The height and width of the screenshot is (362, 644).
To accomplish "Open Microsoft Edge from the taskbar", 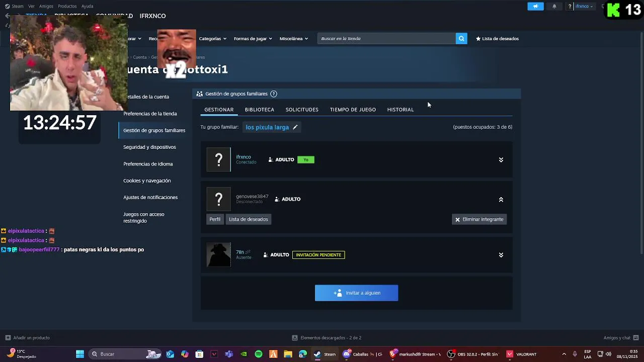I will (302, 354).
